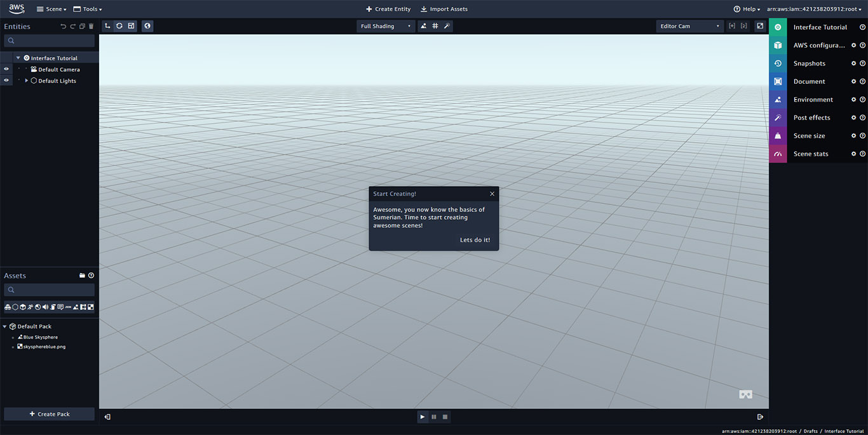Filter assets by sound speaker icon
This screenshot has width=868, height=435.
point(45,307)
